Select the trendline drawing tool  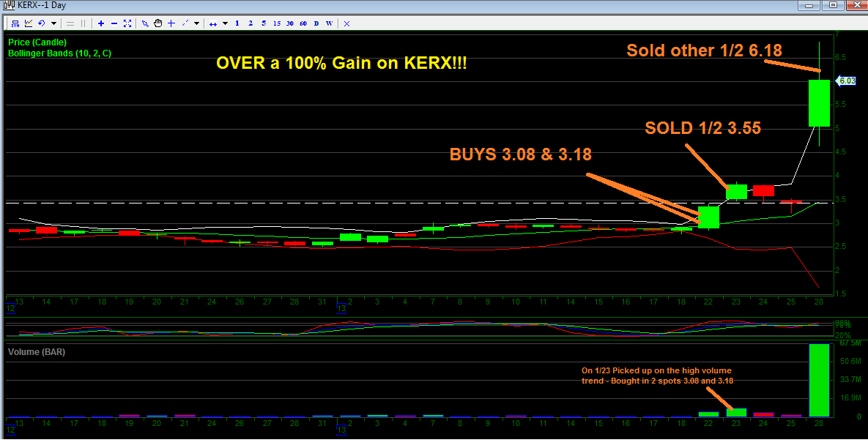click(x=185, y=23)
